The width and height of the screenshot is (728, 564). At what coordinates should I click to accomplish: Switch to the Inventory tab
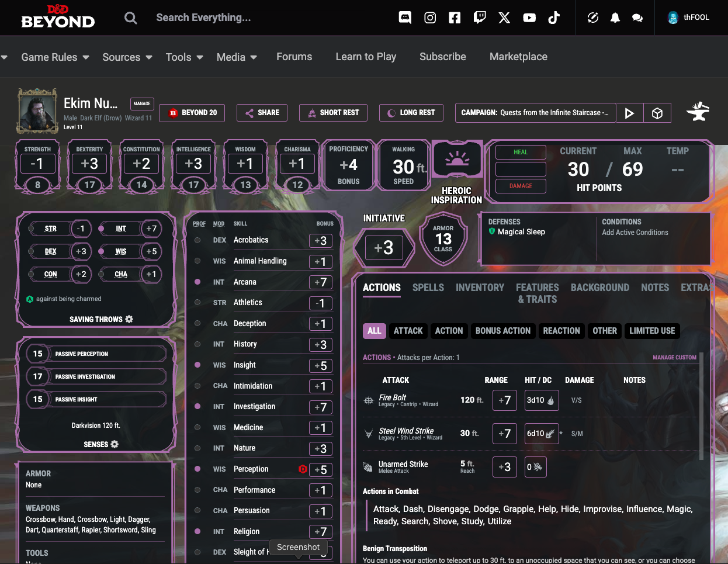coord(480,288)
